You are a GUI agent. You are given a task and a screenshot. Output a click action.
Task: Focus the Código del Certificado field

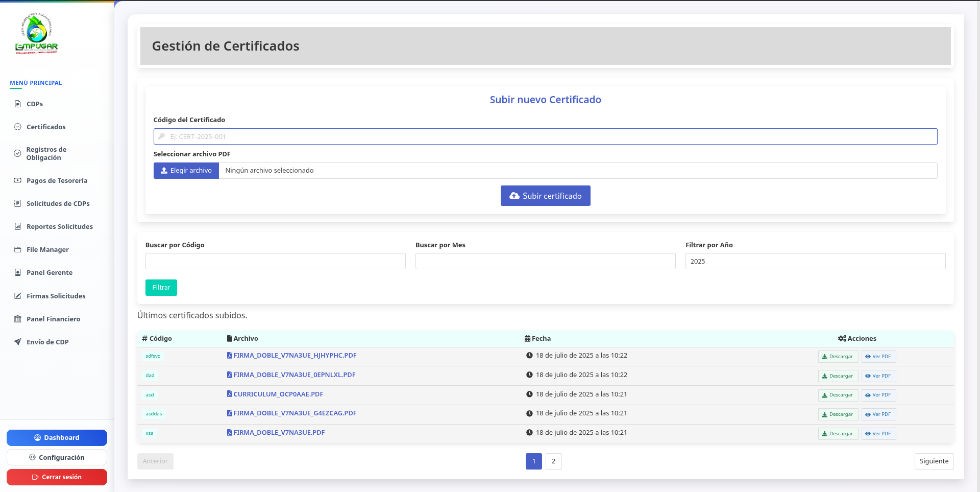click(545, 136)
